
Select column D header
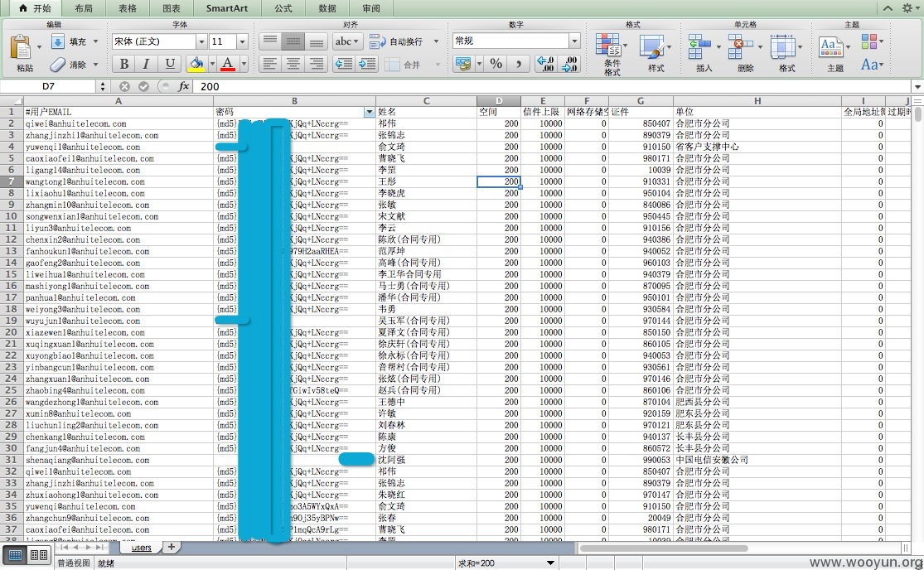pyautogui.click(x=499, y=101)
